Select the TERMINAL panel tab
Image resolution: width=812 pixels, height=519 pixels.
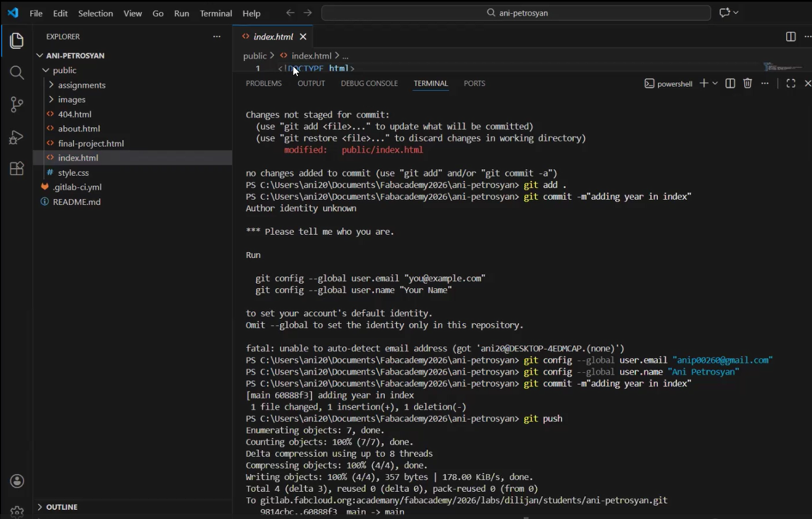431,83
